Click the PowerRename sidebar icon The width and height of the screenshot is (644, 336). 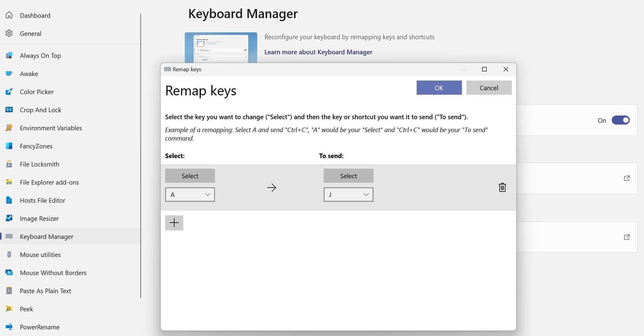click(x=9, y=327)
